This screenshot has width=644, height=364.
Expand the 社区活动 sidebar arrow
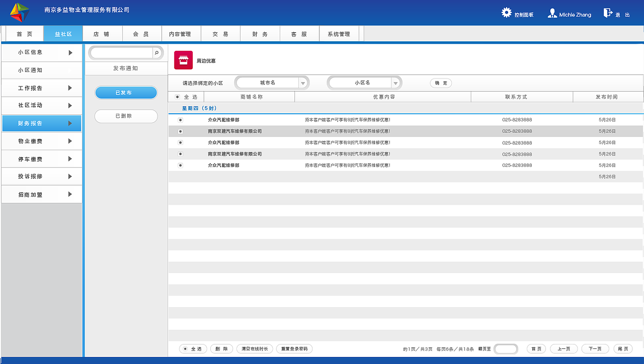tap(70, 106)
